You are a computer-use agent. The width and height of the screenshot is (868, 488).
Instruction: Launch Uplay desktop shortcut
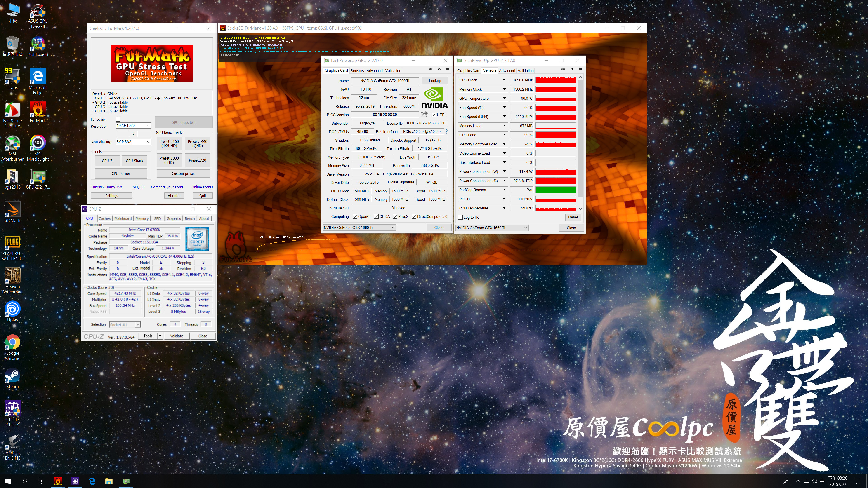click(x=12, y=312)
